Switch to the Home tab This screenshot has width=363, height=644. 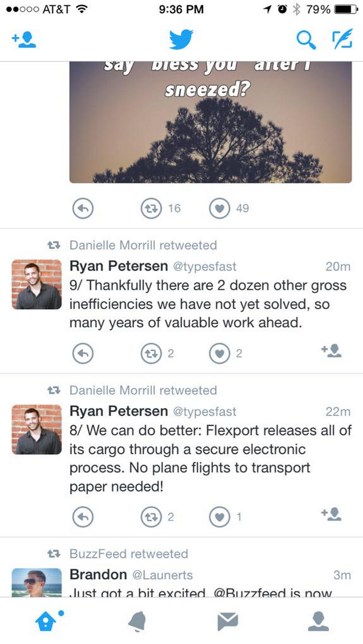pyautogui.click(x=46, y=621)
